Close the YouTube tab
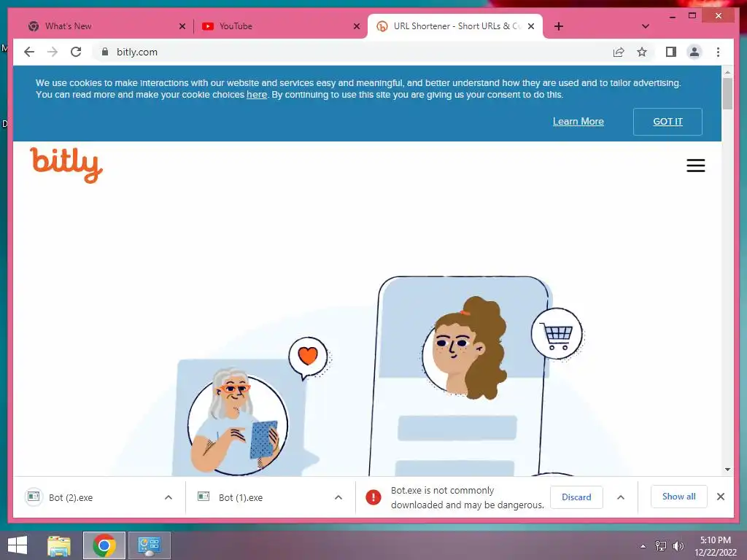The width and height of the screenshot is (747, 560). click(357, 26)
